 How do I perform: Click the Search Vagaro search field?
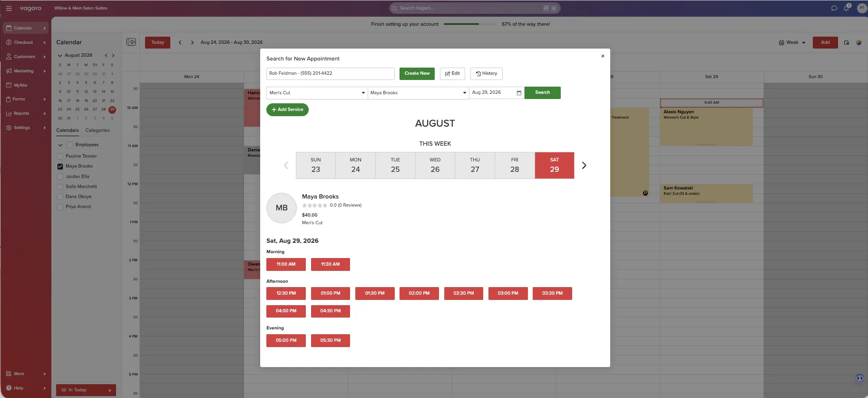475,8
